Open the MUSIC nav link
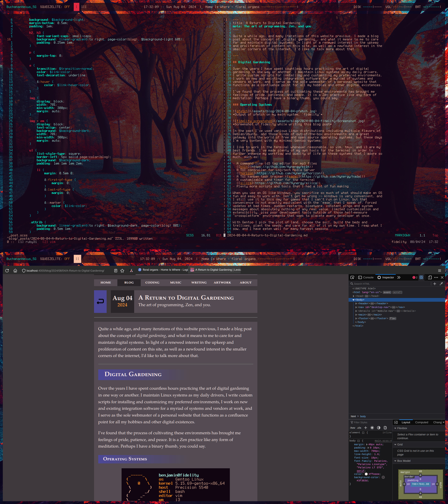Image resolution: width=448 pixels, height=504 pixels. (175, 283)
